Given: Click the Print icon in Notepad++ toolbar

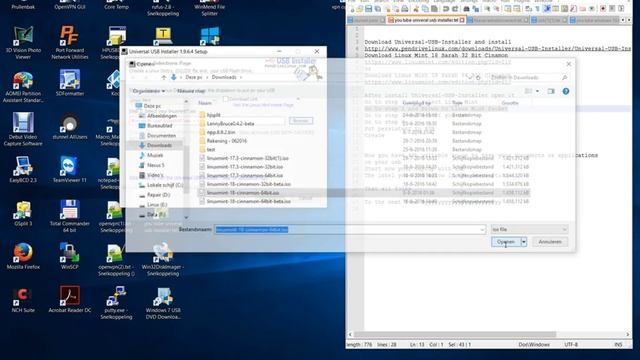Looking at the screenshot, I should pyautogui.click(x=404, y=9).
